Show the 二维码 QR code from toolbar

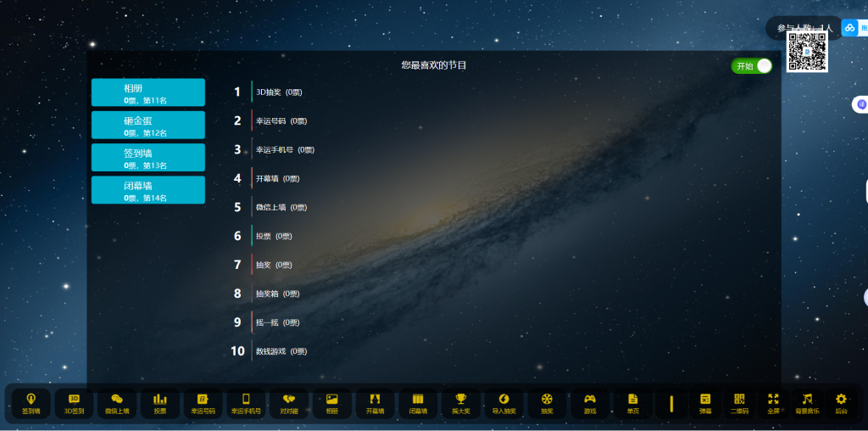click(x=739, y=403)
